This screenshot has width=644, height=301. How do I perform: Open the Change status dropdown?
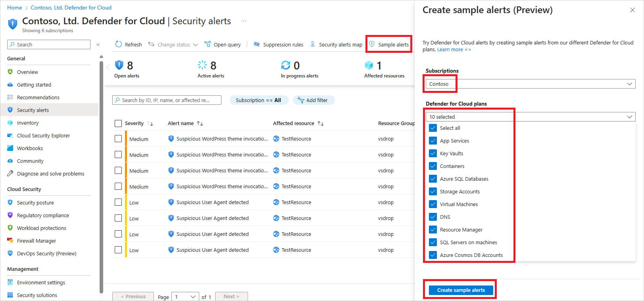click(173, 44)
